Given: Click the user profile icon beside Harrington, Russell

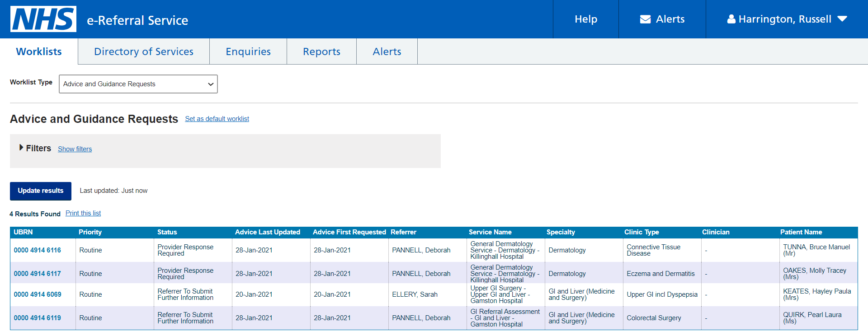Looking at the screenshot, I should 731,19.
